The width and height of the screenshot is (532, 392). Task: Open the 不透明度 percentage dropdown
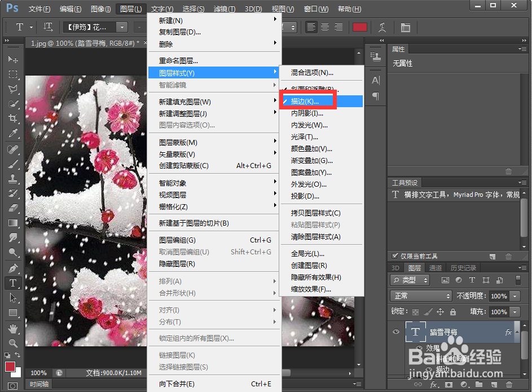(x=515, y=296)
